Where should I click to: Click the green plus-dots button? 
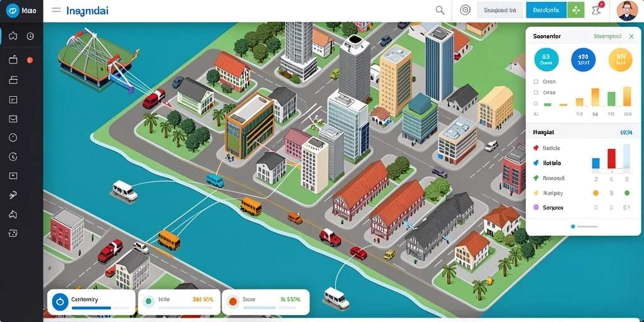pyautogui.click(x=575, y=10)
